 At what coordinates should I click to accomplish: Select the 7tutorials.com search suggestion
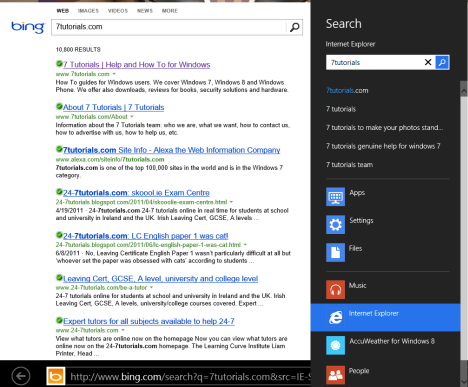point(347,90)
